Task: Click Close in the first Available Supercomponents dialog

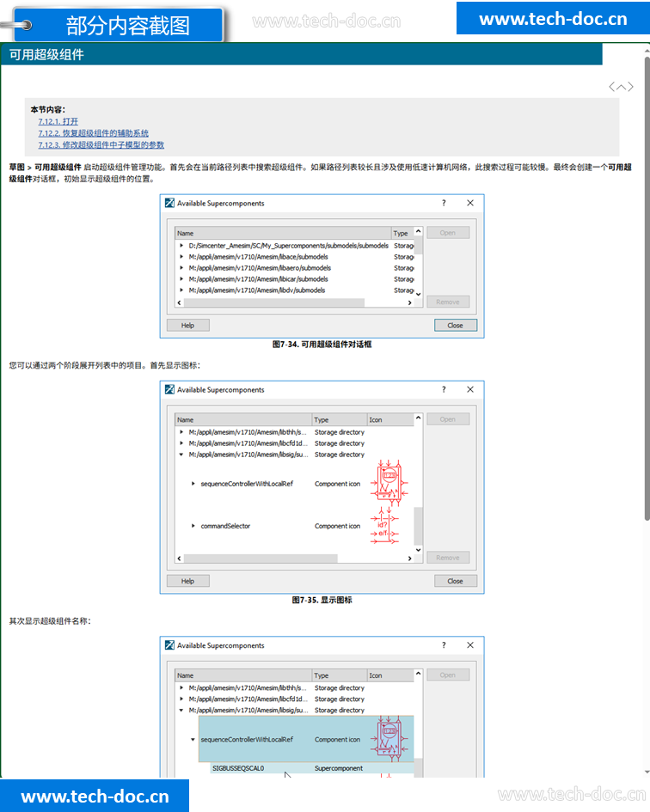Action: (455, 325)
